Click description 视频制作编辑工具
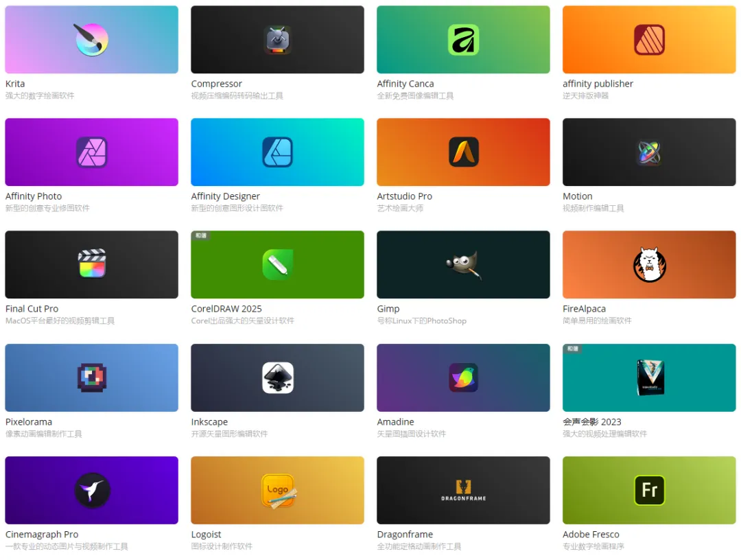The width and height of the screenshot is (741, 560). pyautogui.click(x=593, y=208)
